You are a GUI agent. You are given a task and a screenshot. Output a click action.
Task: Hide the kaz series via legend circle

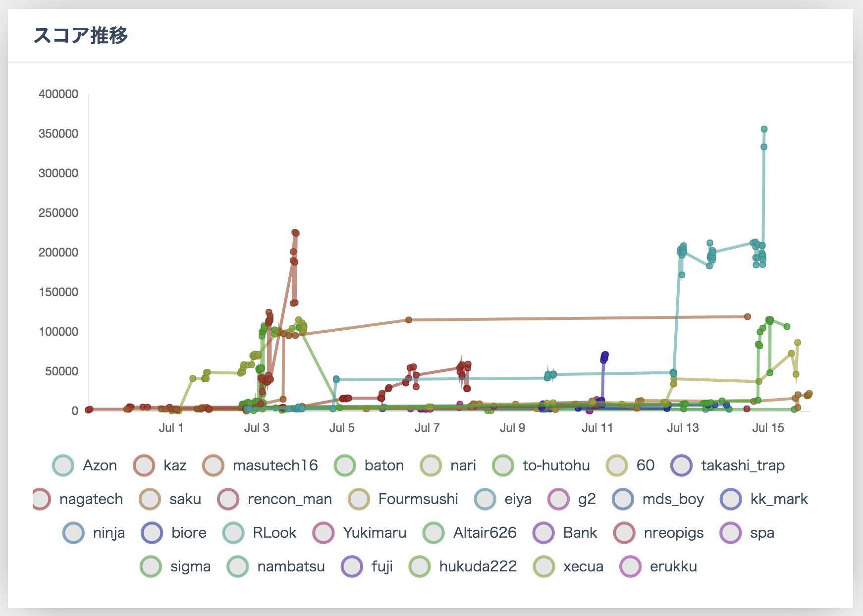click(144, 465)
